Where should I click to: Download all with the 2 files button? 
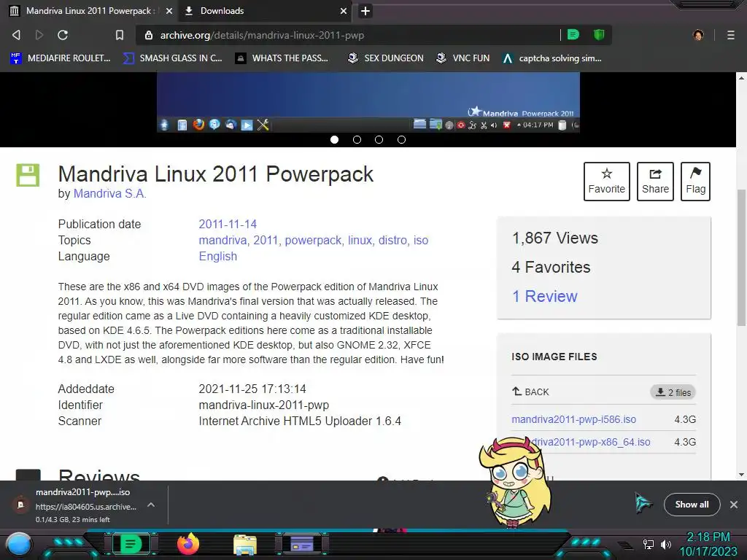(673, 392)
